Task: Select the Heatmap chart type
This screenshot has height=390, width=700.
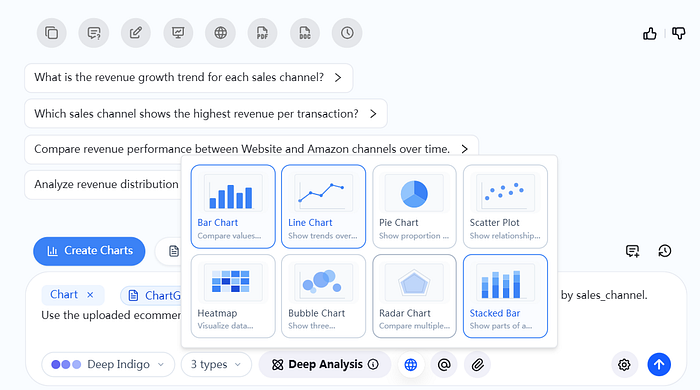Action: tap(233, 296)
